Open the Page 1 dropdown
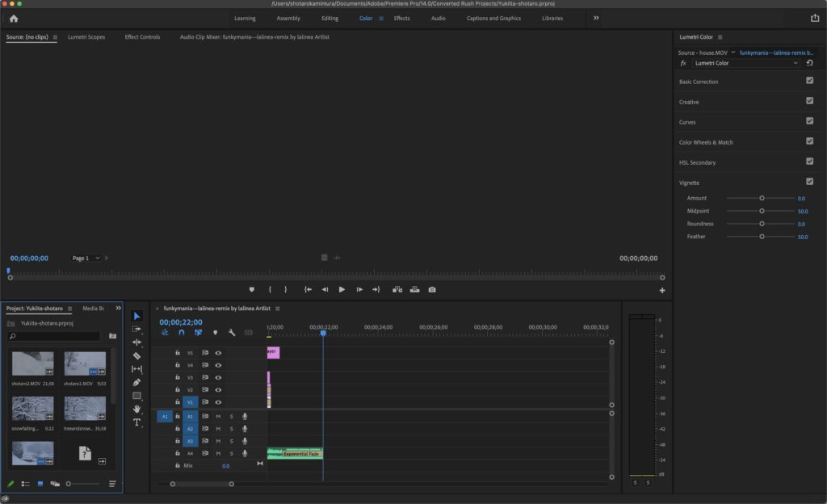Viewport: 827px width, 504px height. pyautogui.click(x=86, y=258)
